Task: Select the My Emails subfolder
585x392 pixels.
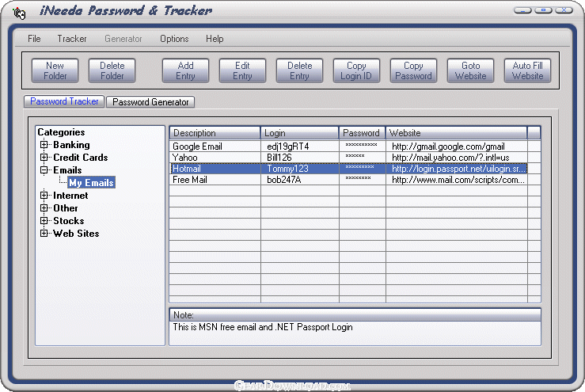Action: (x=91, y=183)
